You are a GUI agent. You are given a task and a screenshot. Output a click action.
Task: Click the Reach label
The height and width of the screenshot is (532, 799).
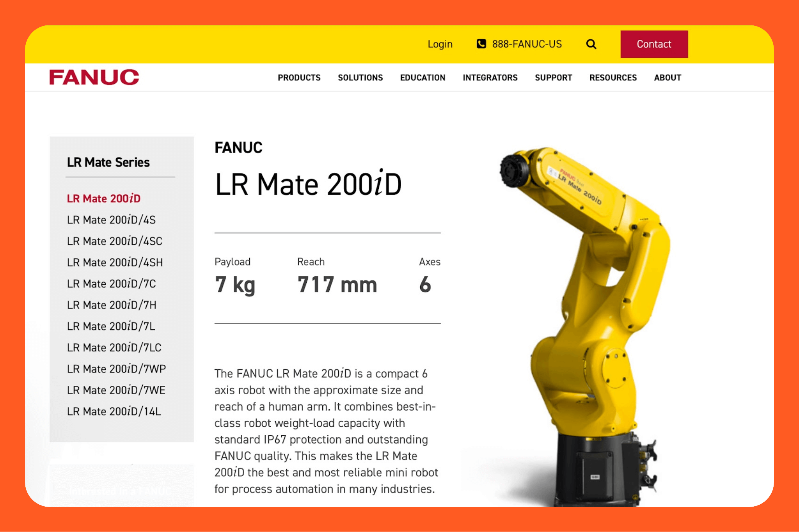click(x=311, y=262)
